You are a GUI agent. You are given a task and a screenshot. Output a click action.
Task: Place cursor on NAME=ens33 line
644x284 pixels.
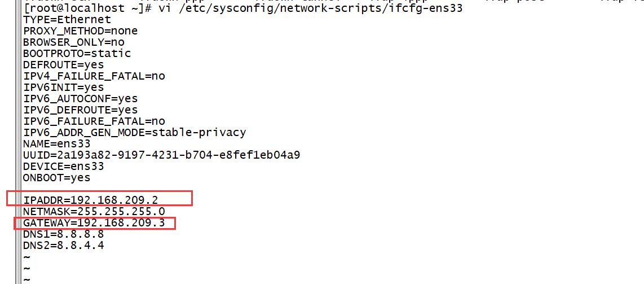pos(57,144)
